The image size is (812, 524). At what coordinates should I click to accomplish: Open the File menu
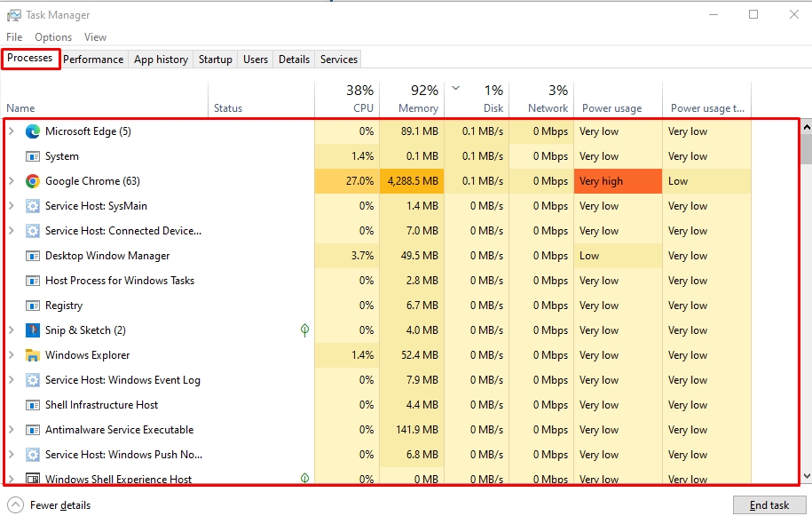pyautogui.click(x=14, y=37)
